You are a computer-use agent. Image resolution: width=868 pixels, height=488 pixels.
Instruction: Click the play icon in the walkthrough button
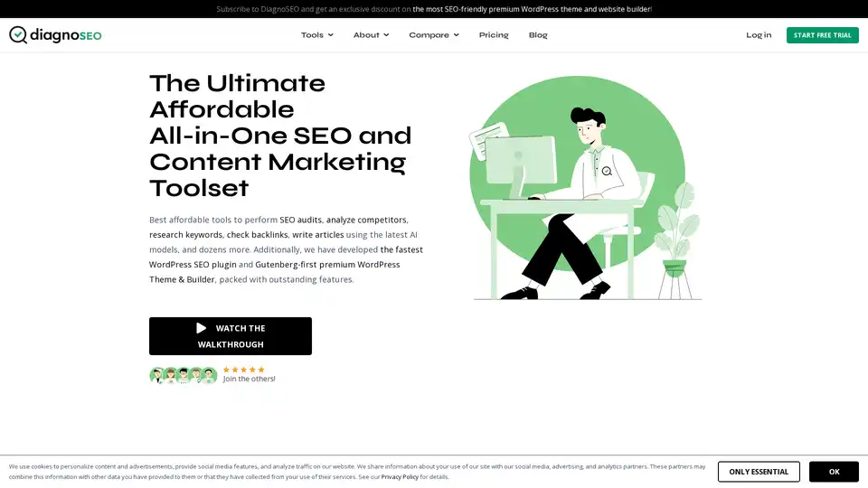click(x=202, y=328)
